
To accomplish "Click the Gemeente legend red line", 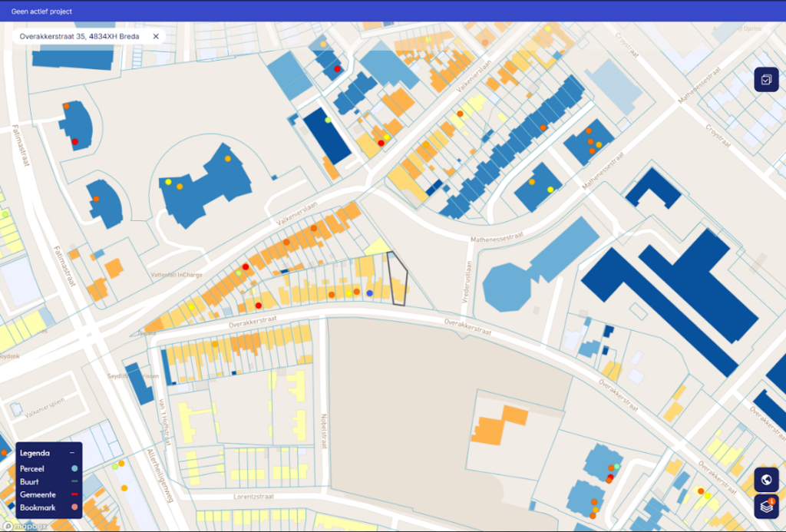I will pos(74,494).
